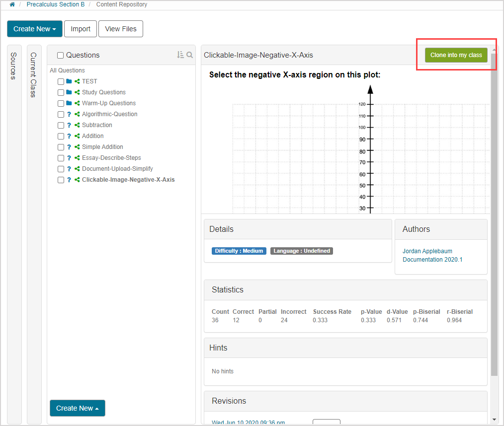
Task: Open the Jordan Applebaum author link
Action: tap(427, 251)
